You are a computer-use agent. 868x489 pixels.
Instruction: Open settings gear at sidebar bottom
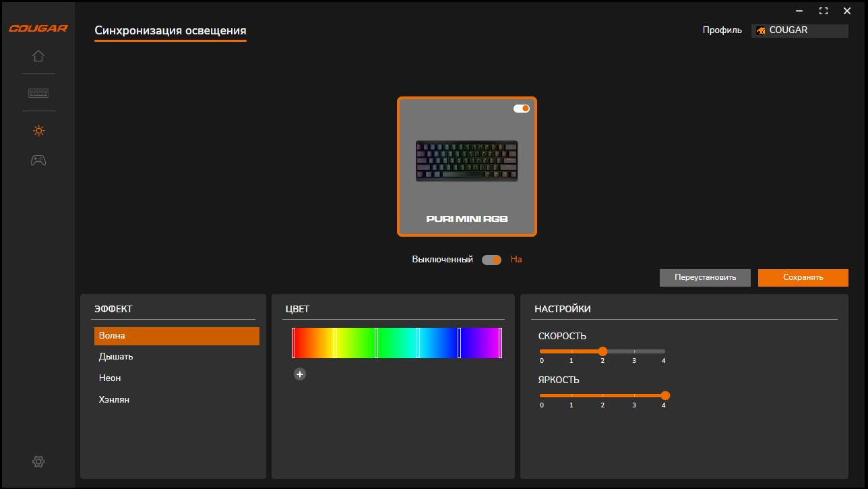pyautogui.click(x=38, y=461)
